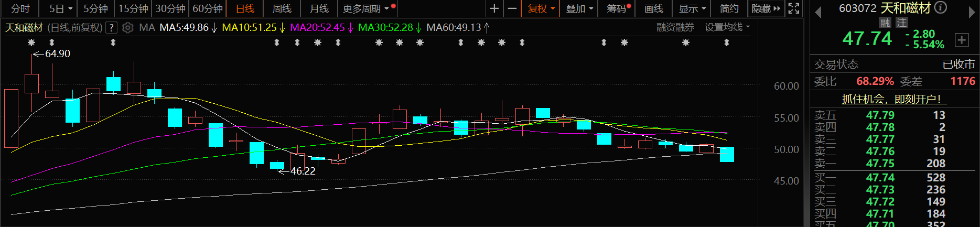This screenshot has height=227, width=980.
Task: Click the MA label next to gear
Action: point(147,28)
